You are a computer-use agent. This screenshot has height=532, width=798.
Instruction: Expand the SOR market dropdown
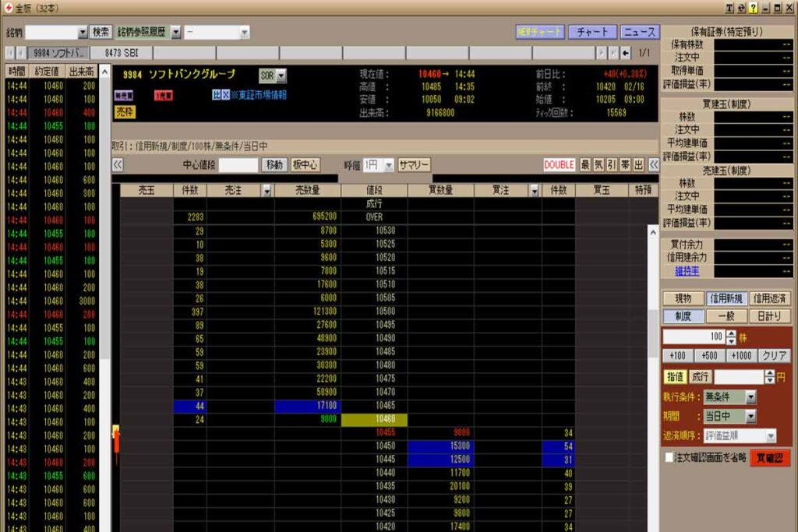pos(281,76)
